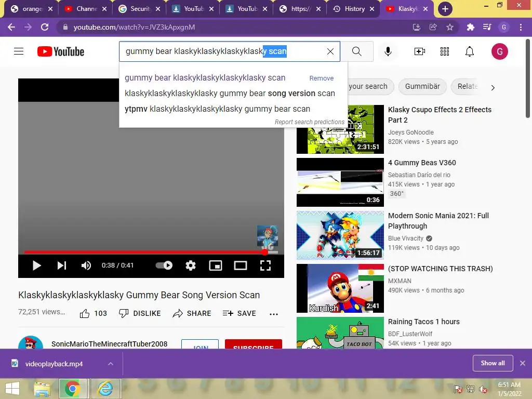Clear the search box with the X
532x399 pixels.
click(330, 51)
